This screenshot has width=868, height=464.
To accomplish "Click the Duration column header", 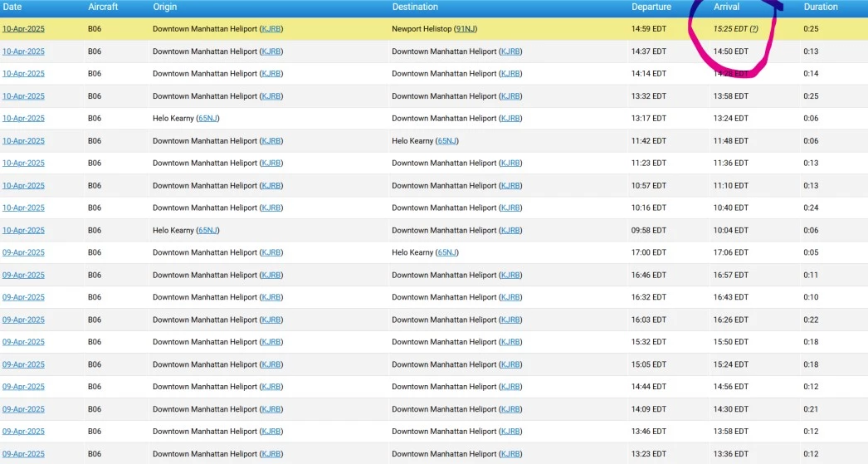I will click(x=821, y=7).
